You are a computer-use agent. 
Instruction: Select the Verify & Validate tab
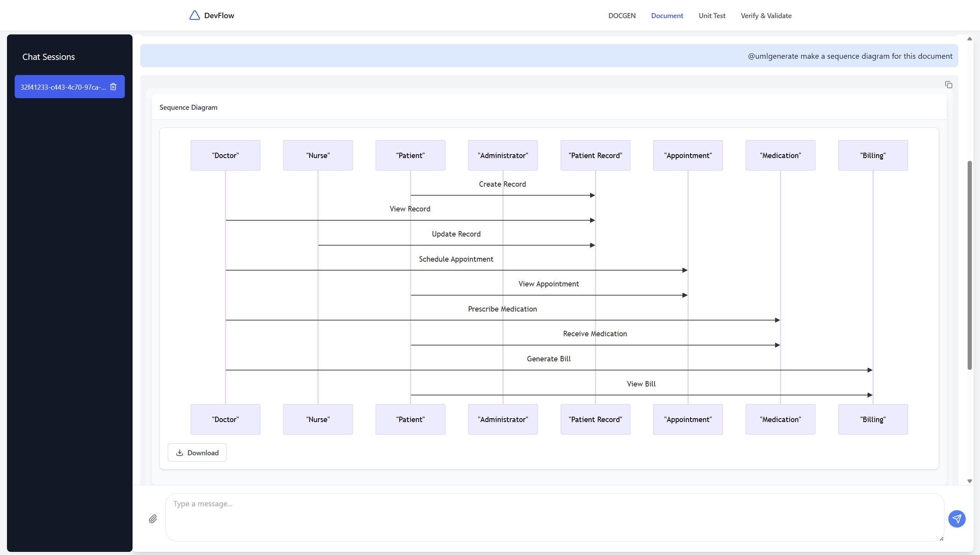tap(766, 15)
